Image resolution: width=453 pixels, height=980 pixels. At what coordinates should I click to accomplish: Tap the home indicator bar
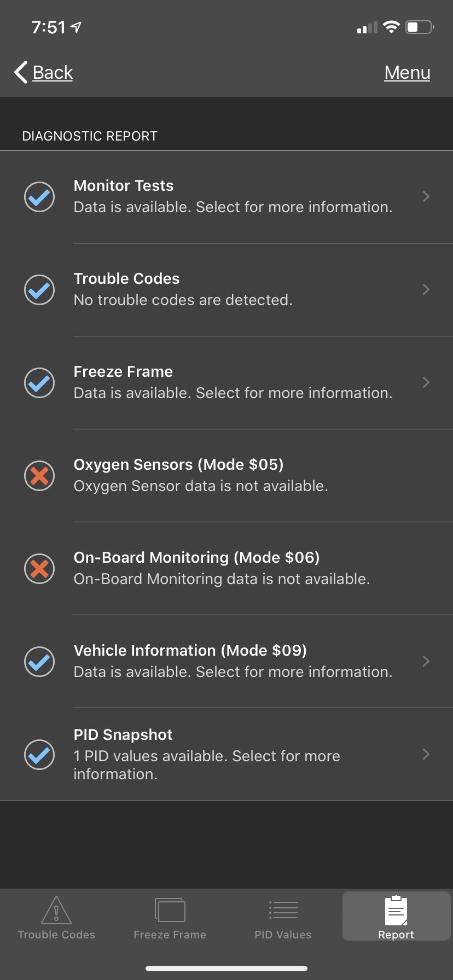point(226,969)
